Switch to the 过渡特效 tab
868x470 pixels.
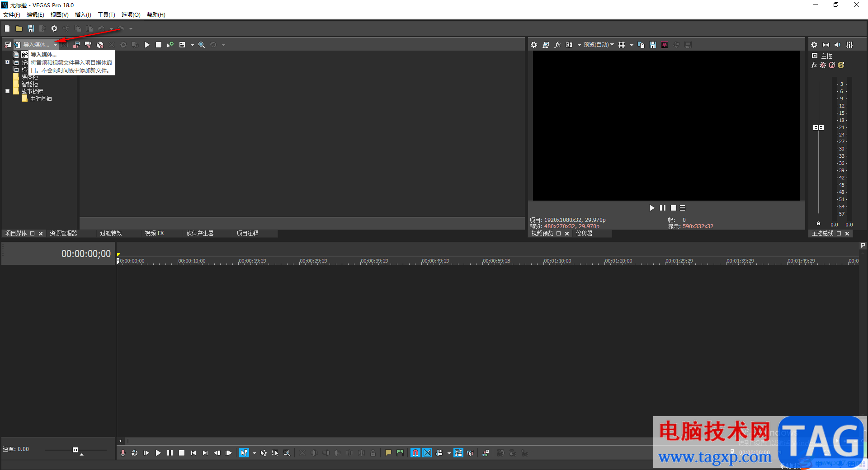(x=111, y=233)
